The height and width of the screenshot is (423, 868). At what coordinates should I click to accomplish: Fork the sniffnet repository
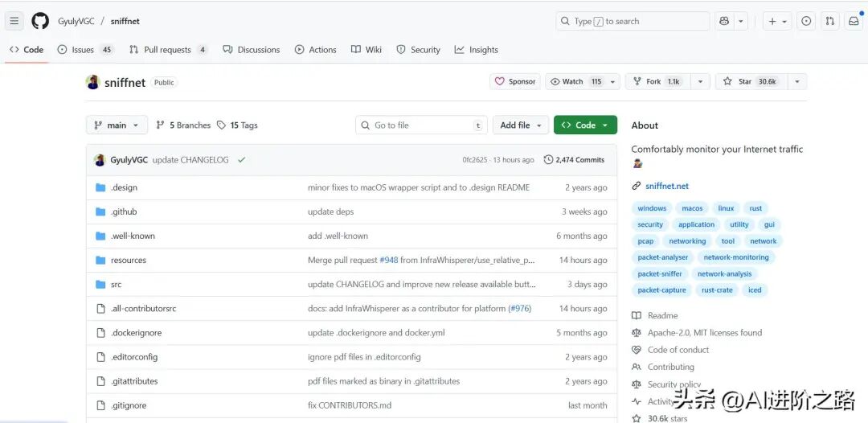point(658,82)
